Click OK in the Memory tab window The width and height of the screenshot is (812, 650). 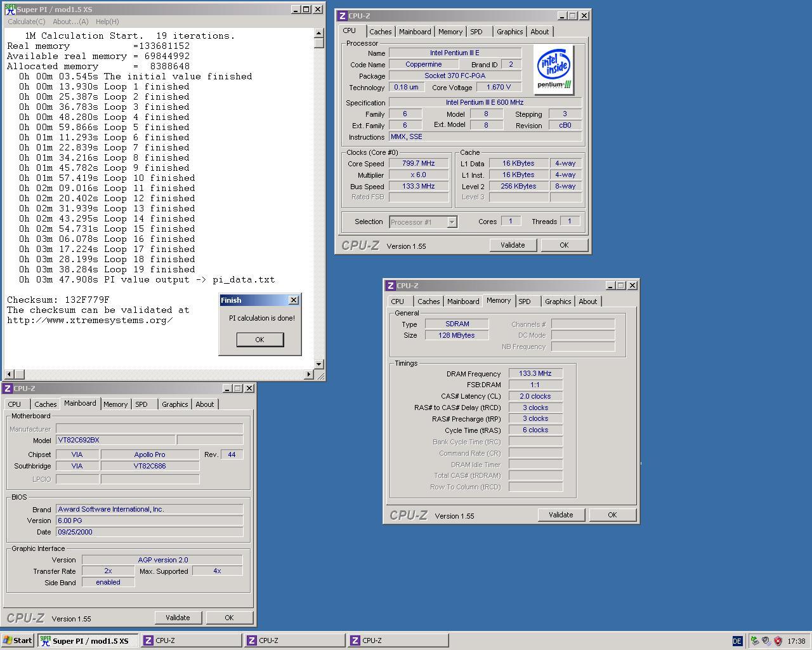pos(612,515)
